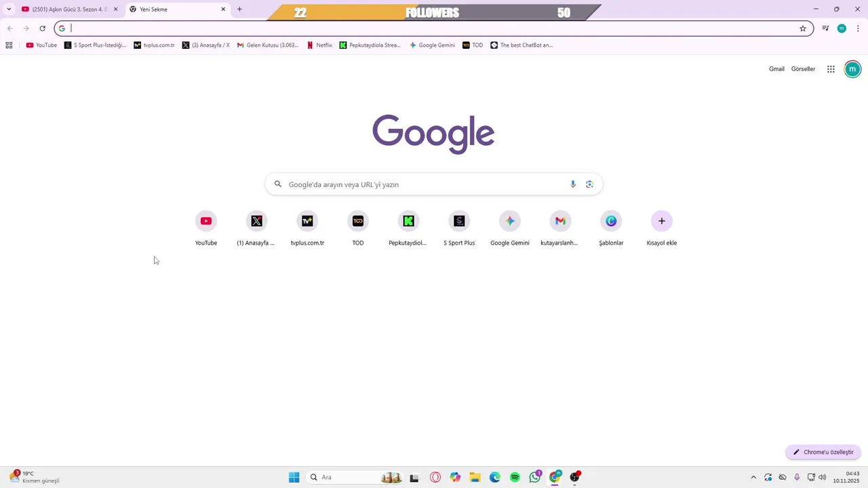Open the X Anasayfa shortcut tile
This screenshot has width=868, height=488.
click(x=256, y=228)
